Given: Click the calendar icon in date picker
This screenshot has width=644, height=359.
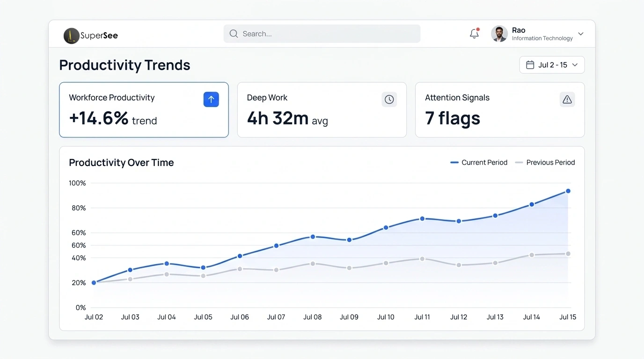Looking at the screenshot, I should coord(530,65).
